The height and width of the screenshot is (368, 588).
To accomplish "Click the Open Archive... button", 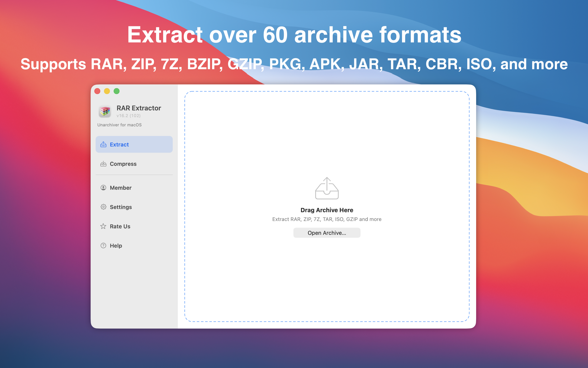I will click(x=327, y=233).
